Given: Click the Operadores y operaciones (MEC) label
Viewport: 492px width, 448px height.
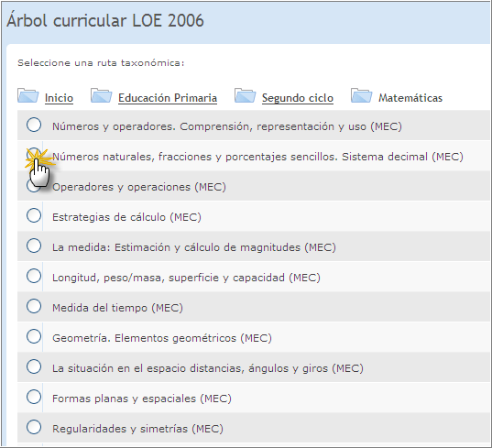Looking at the screenshot, I should (139, 187).
